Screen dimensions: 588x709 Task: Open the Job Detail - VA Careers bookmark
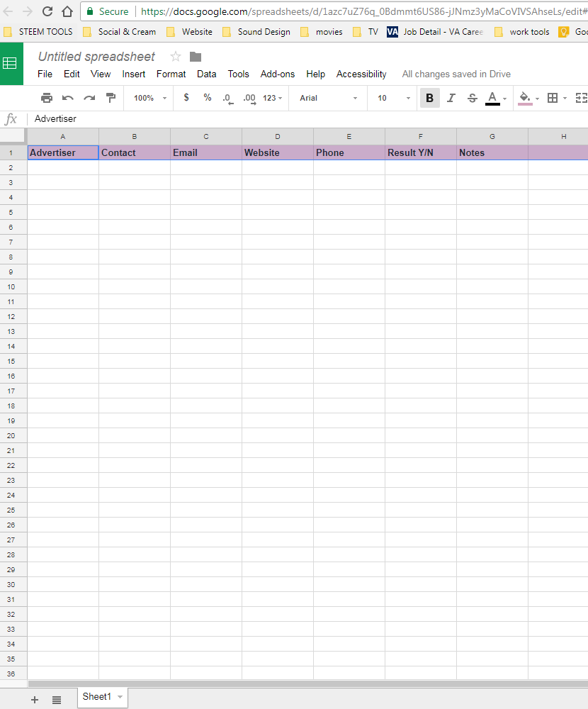click(x=435, y=32)
